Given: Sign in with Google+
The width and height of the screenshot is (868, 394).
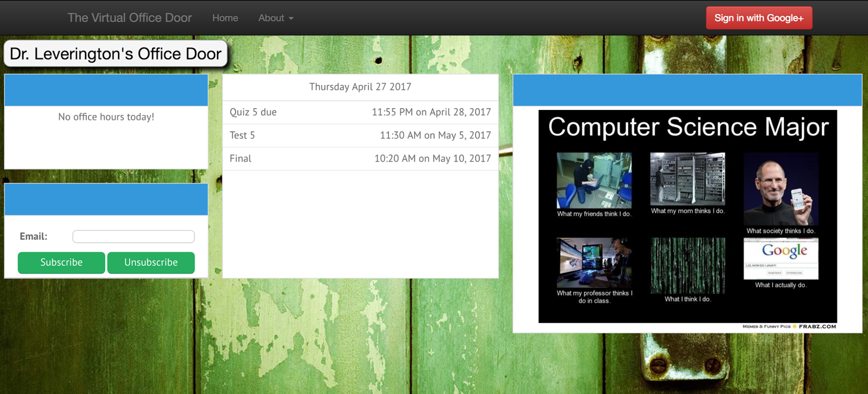Looking at the screenshot, I should click(x=759, y=18).
